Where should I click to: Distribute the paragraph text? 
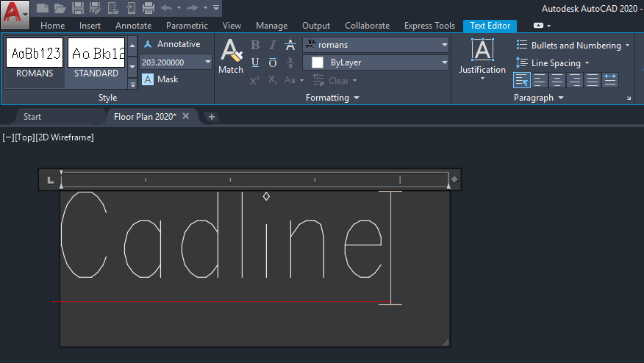pos(610,81)
